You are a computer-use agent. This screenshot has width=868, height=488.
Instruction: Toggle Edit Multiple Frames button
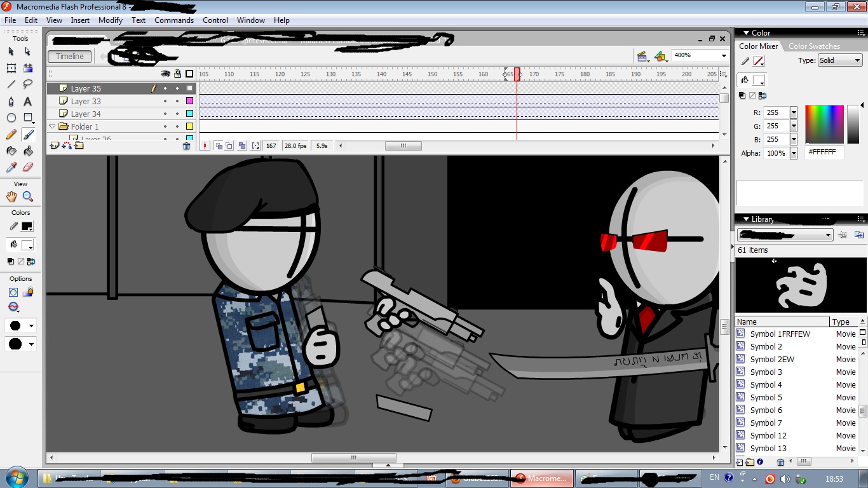[242, 146]
